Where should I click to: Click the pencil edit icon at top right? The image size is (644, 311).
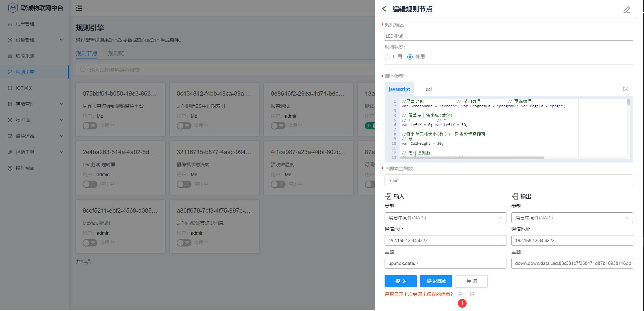[x=627, y=10]
